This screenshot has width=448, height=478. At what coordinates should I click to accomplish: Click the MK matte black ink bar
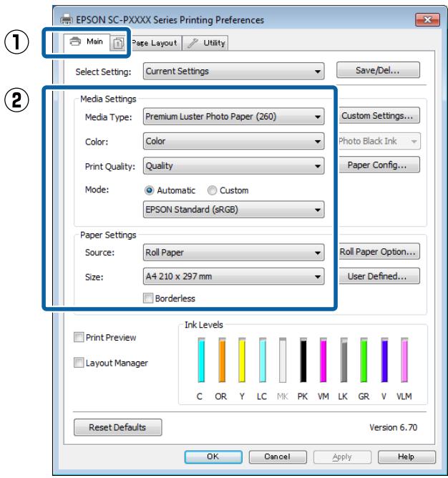click(x=283, y=360)
